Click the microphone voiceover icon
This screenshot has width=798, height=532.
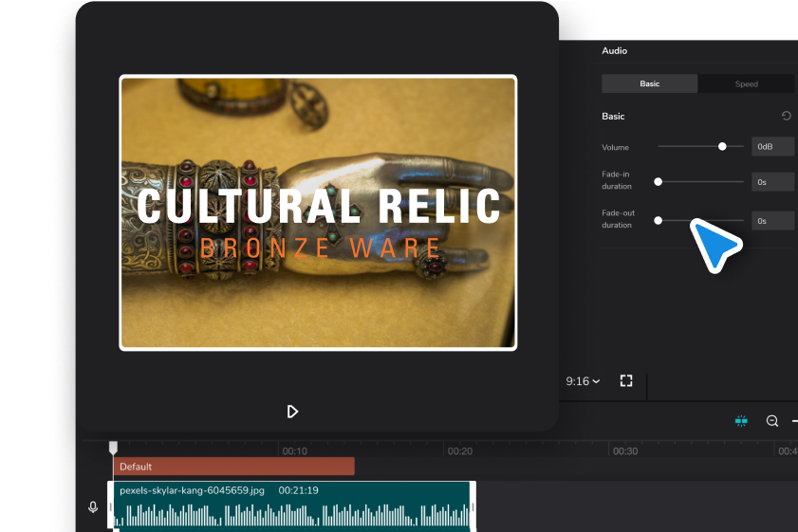point(93,507)
